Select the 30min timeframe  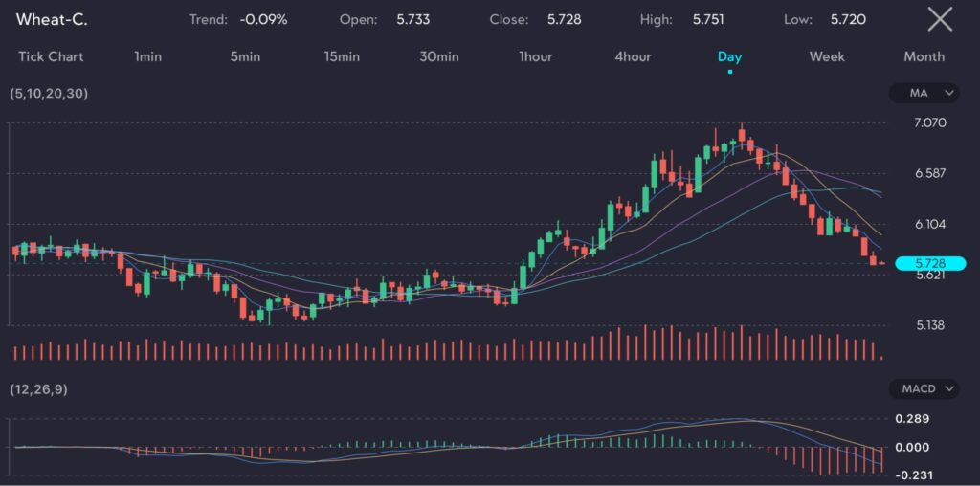point(439,56)
